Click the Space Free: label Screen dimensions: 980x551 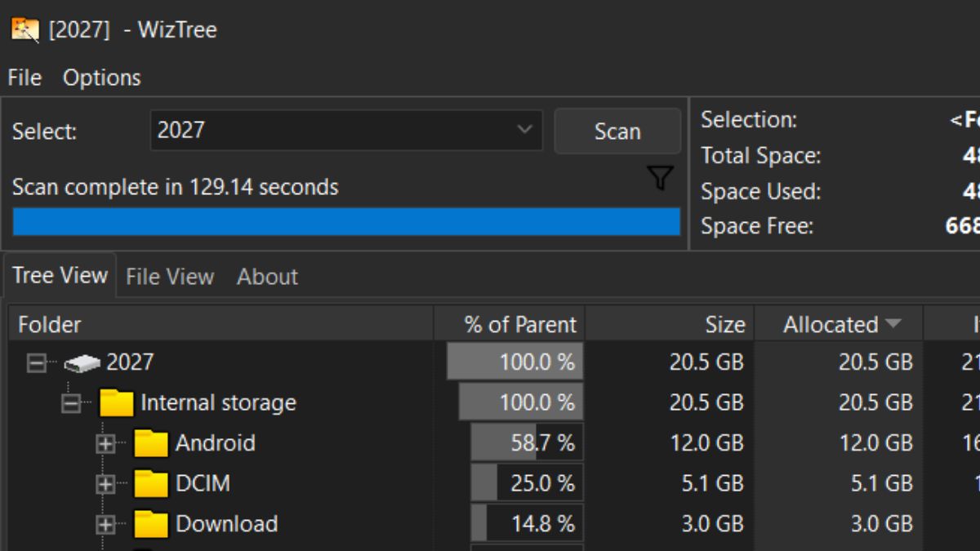pos(757,226)
